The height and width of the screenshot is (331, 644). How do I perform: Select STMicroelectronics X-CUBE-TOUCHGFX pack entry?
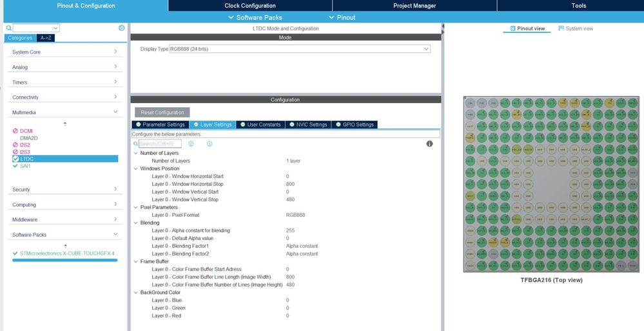point(68,254)
